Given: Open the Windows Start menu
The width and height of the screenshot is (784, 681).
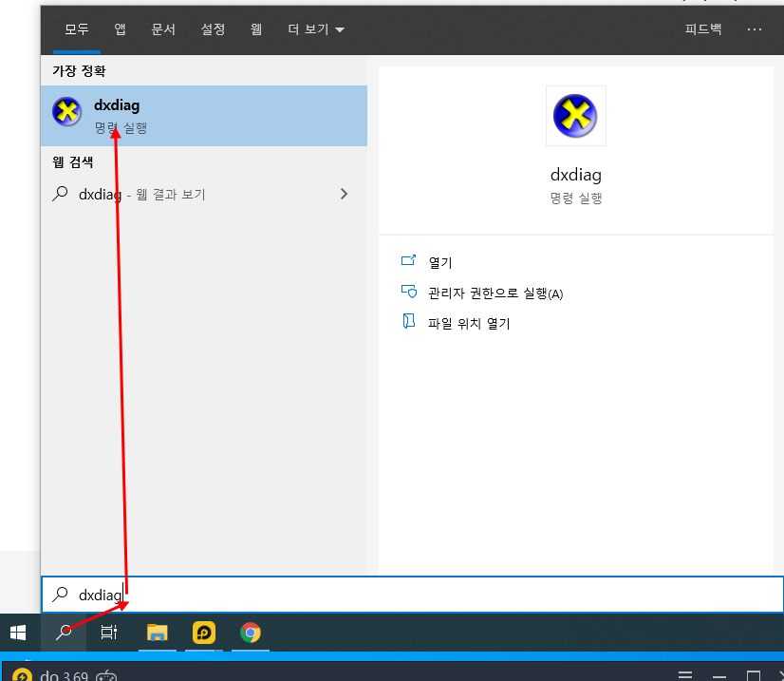Looking at the screenshot, I should coord(18,633).
